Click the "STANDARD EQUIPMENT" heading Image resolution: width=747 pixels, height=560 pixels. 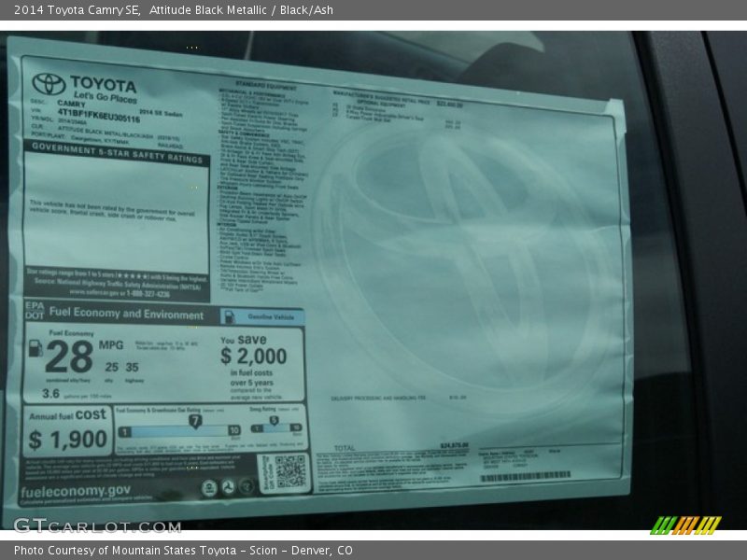point(266,87)
